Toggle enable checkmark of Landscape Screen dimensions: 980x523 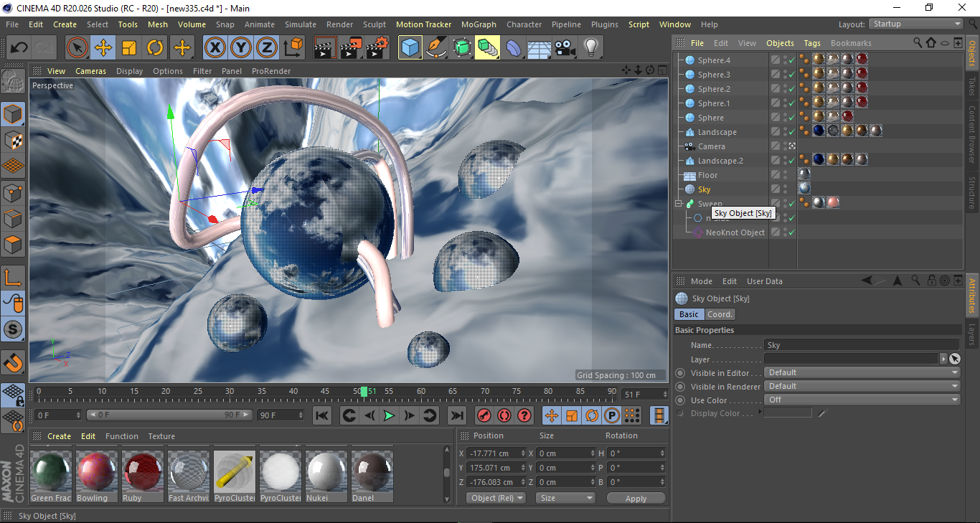coord(791,132)
